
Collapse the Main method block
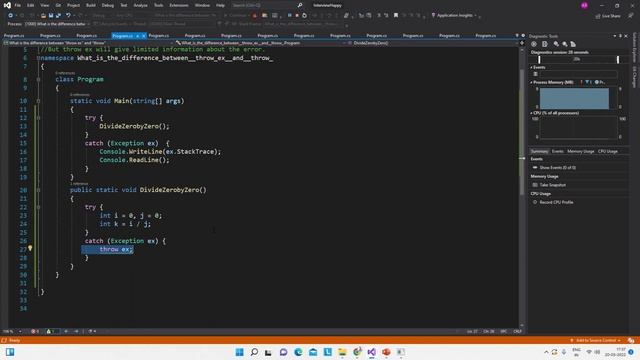pyautogui.click(x=38, y=101)
